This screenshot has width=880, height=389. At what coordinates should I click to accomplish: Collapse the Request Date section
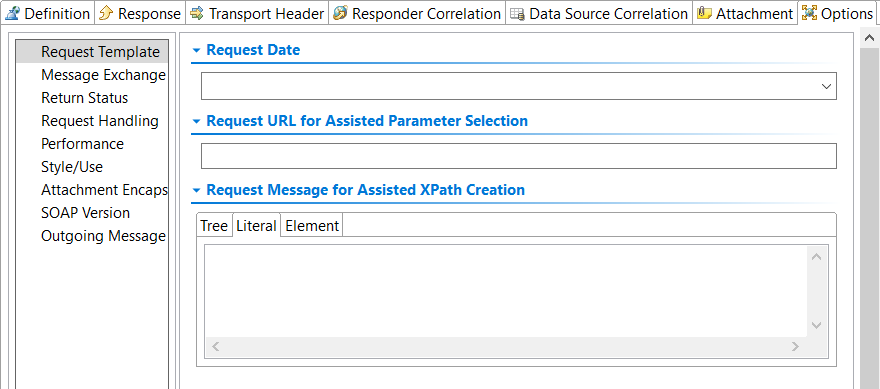click(x=196, y=50)
